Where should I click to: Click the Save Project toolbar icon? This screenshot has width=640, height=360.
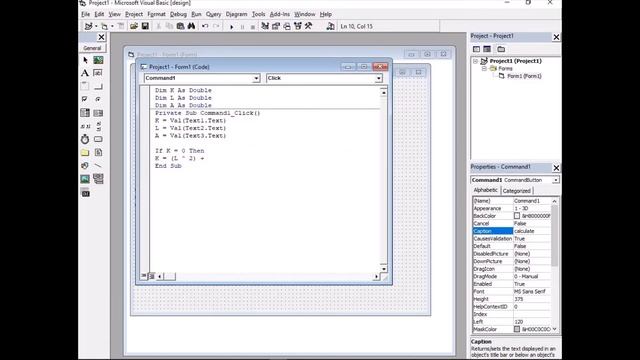[145, 26]
